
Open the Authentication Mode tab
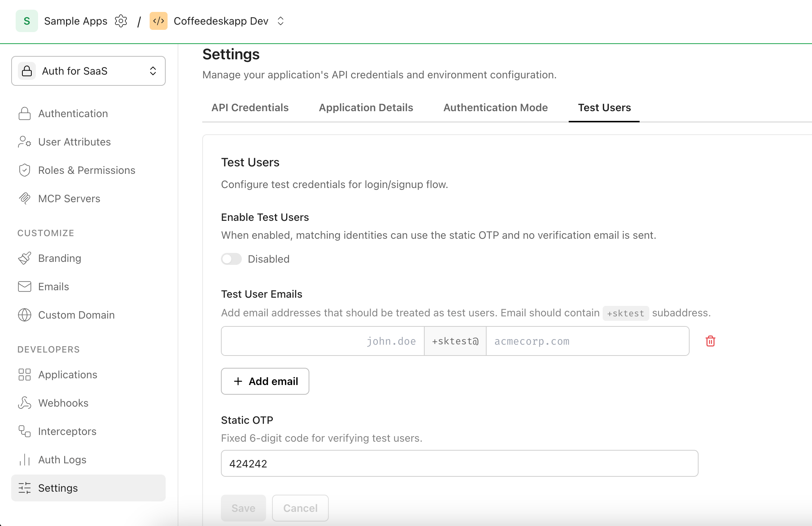pyautogui.click(x=496, y=107)
